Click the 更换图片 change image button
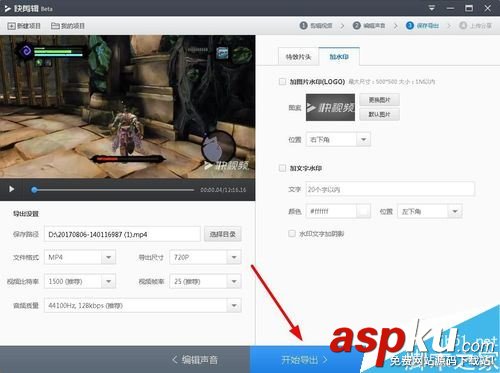This screenshot has width=500, height=373. [379, 100]
